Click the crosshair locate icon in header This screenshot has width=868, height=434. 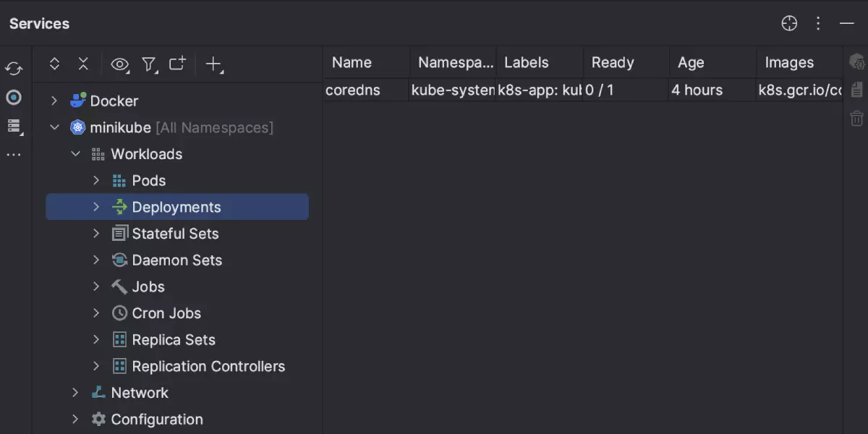pyautogui.click(x=789, y=24)
